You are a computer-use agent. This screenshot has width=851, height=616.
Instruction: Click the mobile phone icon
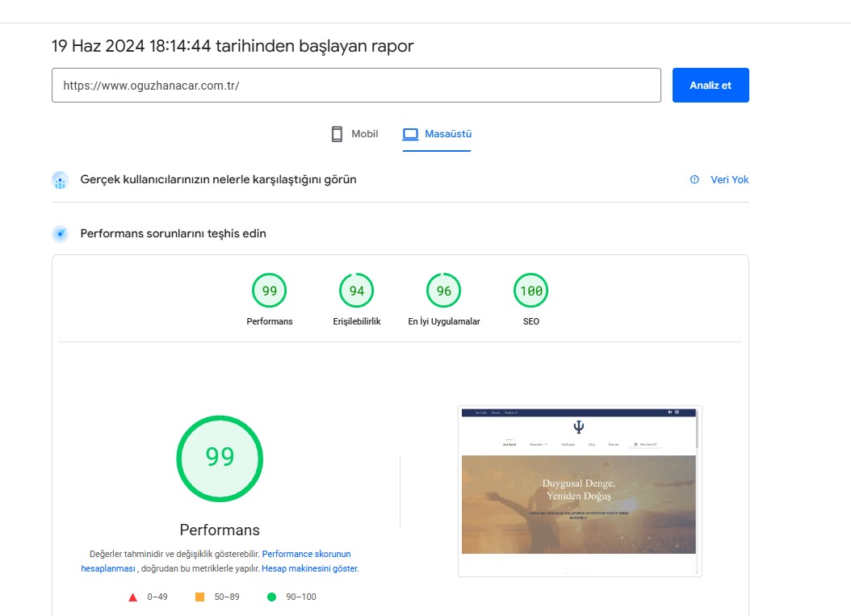pos(337,134)
